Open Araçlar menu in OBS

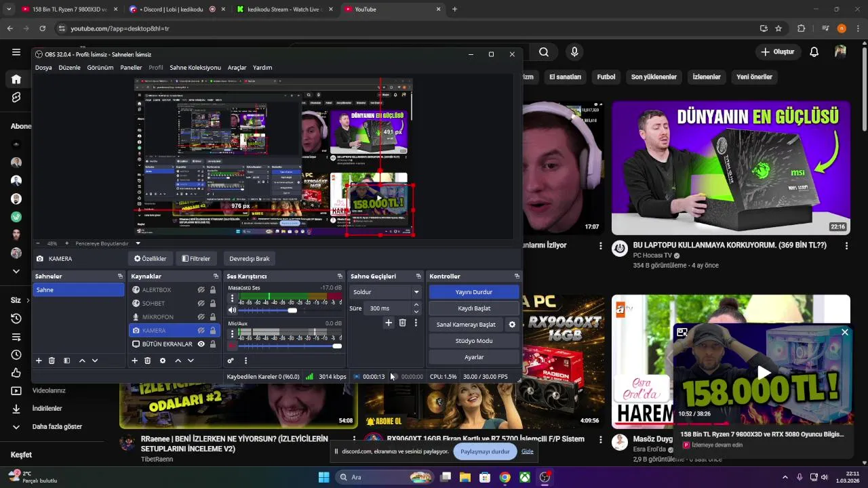(x=237, y=68)
